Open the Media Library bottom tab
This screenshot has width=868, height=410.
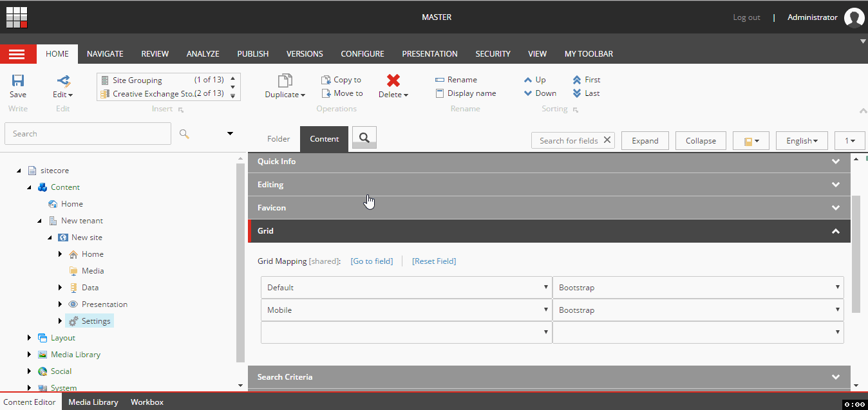coord(93,402)
